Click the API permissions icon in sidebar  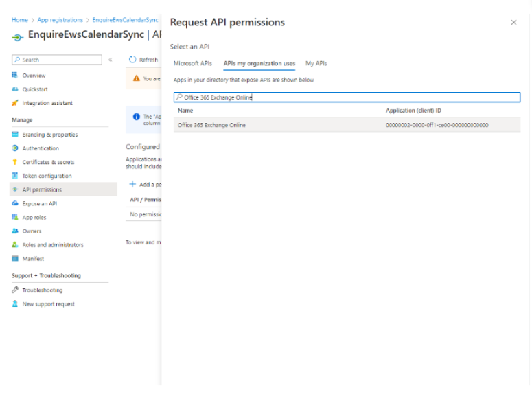click(x=15, y=189)
